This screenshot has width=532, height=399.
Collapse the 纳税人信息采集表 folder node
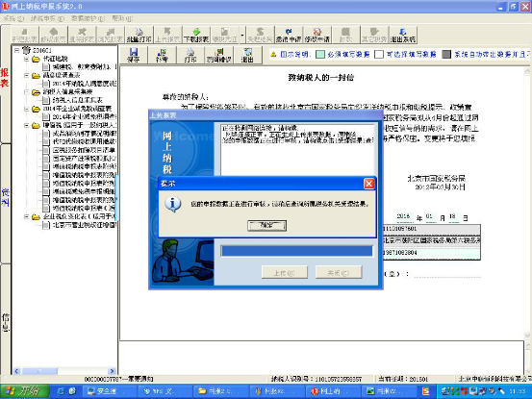pos(27,92)
